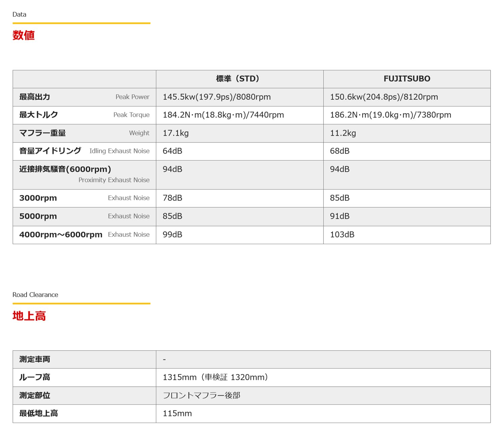Click the 'Proximity Exhaust Noise' label
This screenshot has width=504, height=438.
point(114,180)
